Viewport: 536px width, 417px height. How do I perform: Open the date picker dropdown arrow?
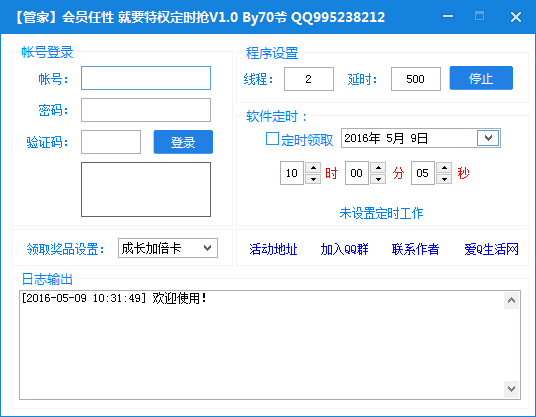(488, 138)
